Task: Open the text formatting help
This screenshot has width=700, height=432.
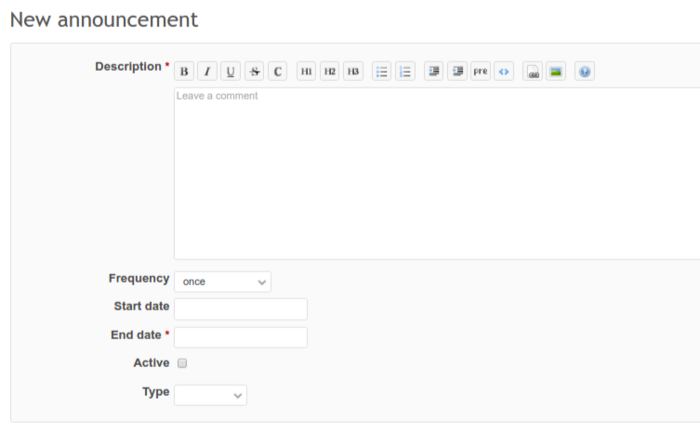Action: coord(585,72)
